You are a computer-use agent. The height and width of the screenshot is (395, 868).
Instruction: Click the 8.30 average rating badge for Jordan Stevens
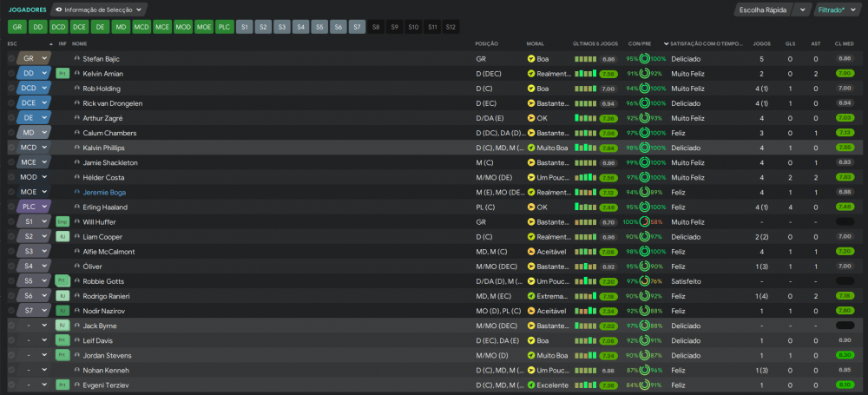pos(845,356)
